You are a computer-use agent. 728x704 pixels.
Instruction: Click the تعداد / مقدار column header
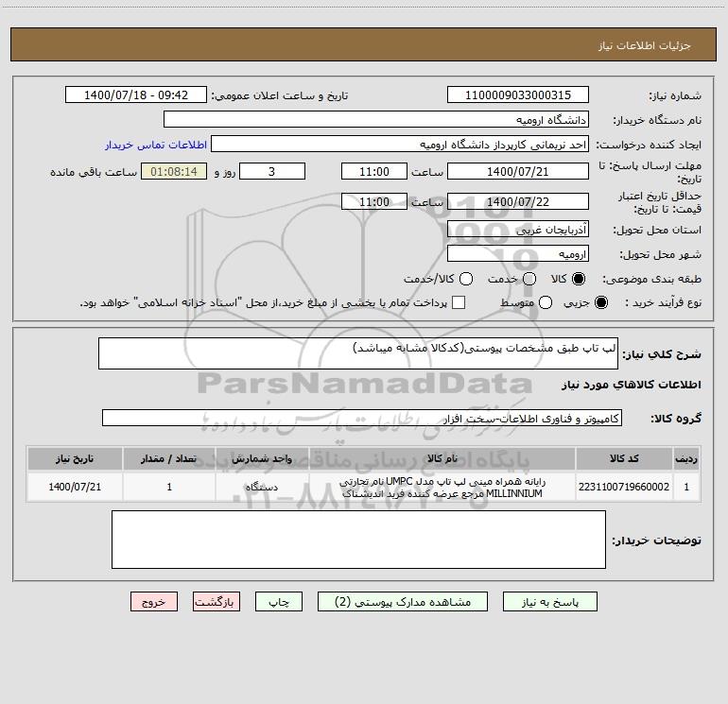(169, 458)
